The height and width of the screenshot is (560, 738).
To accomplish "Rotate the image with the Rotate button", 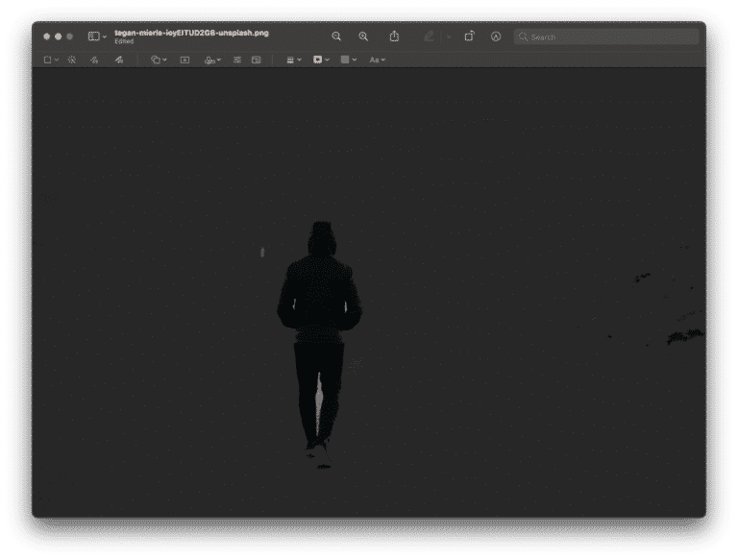I will (469, 37).
